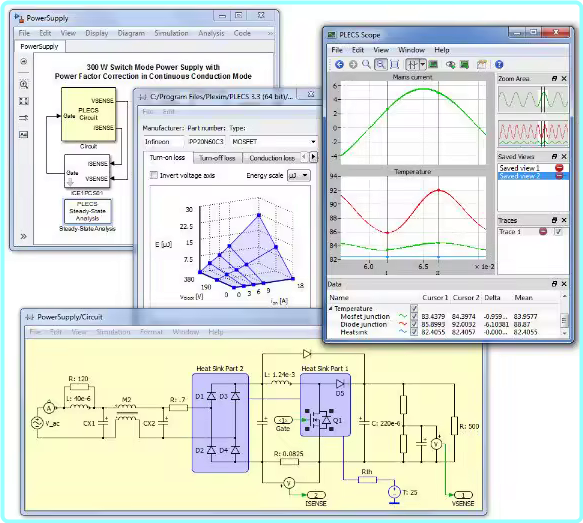Screen dimensions: 583x523
Task: Click the scope parameters window icon
Action: pyautogui.click(x=482, y=65)
